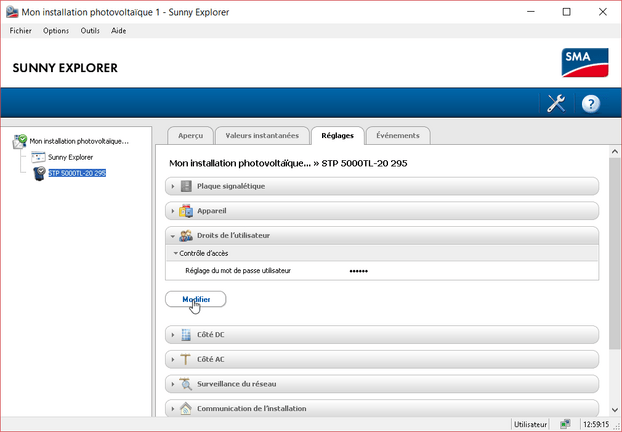Click the Communication de l'installation house icon
This screenshot has width=622, height=432.
185,408
